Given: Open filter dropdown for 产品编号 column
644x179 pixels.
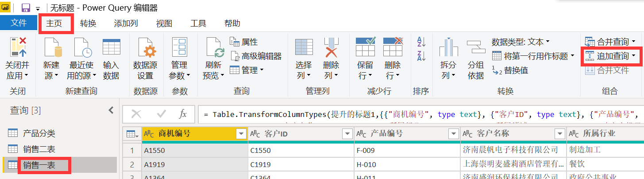Looking at the screenshot, I should (x=454, y=134).
